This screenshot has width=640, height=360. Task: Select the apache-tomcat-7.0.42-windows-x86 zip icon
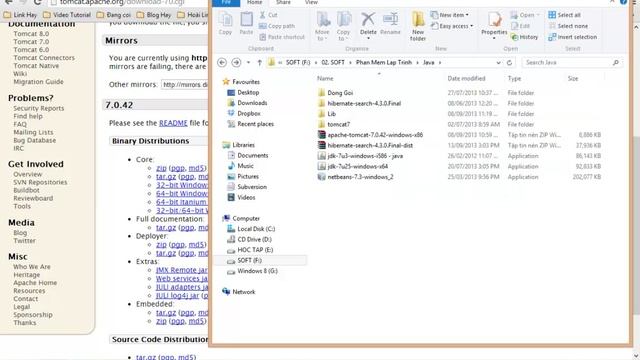[322, 135]
